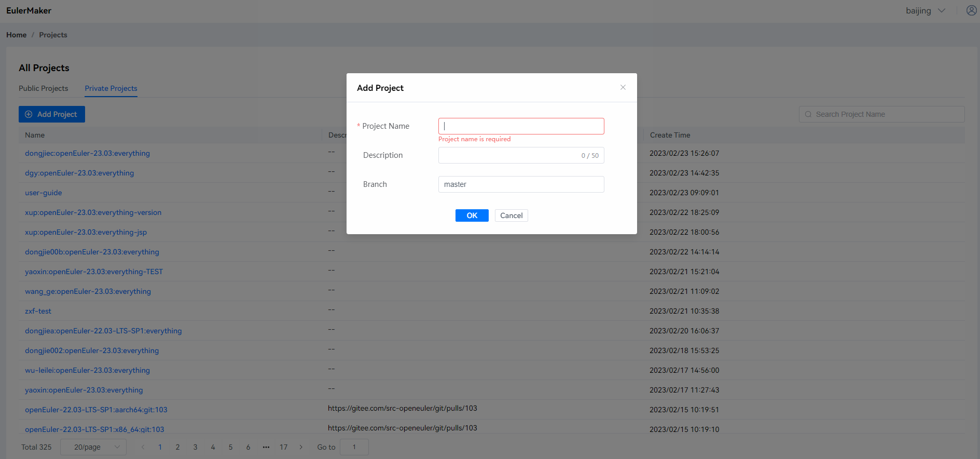The width and height of the screenshot is (980, 459).
Task: Click the user profile avatar icon
Action: [971, 10]
